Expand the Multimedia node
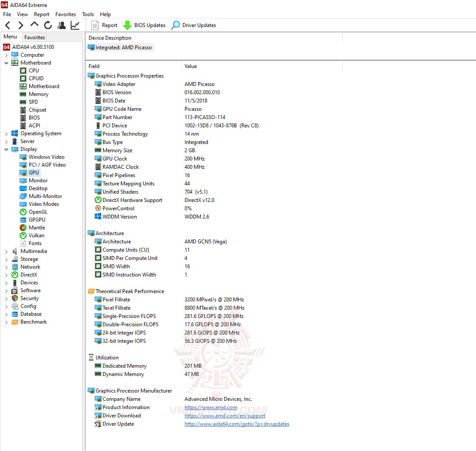 (x=7, y=252)
